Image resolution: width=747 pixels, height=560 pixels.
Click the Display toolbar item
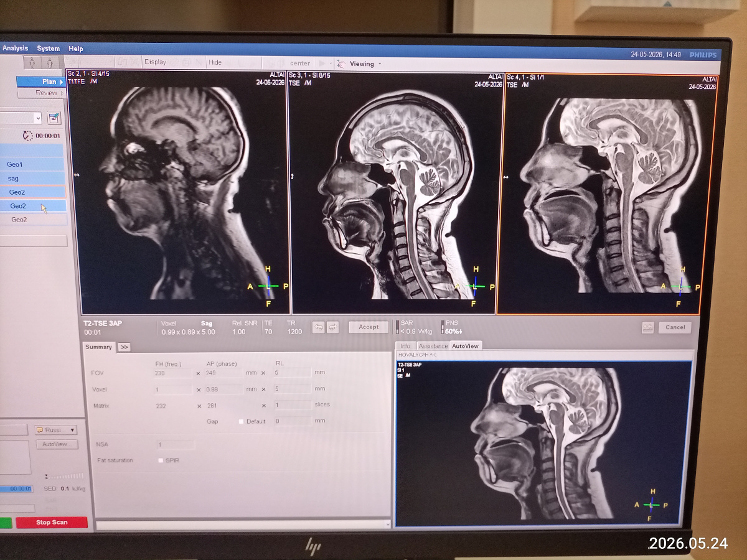point(155,62)
